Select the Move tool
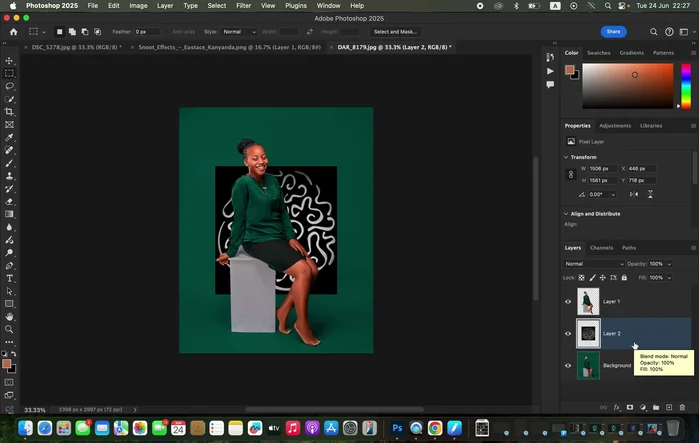Screen dimensions: 699x443 tap(10, 60)
